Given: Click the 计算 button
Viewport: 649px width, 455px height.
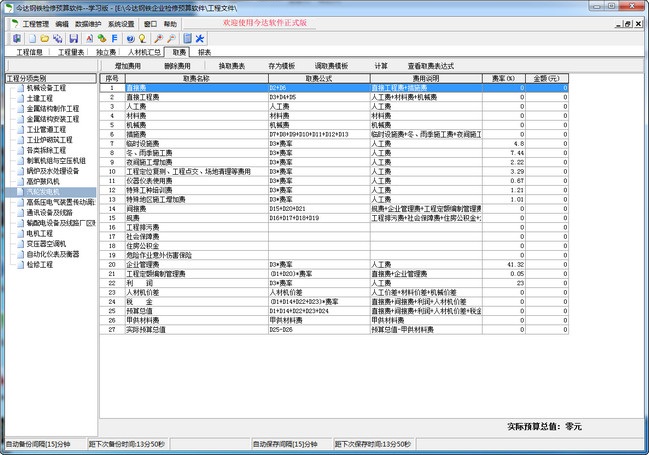Looking at the screenshot, I should (x=381, y=66).
